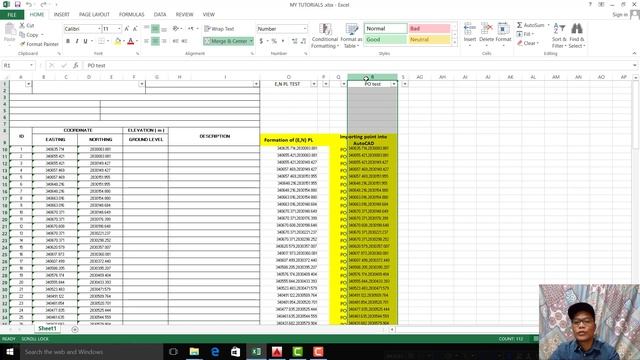This screenshot has height=360, width=640.
Task: Toggle Bold formatting
Action: pos(68,41)
